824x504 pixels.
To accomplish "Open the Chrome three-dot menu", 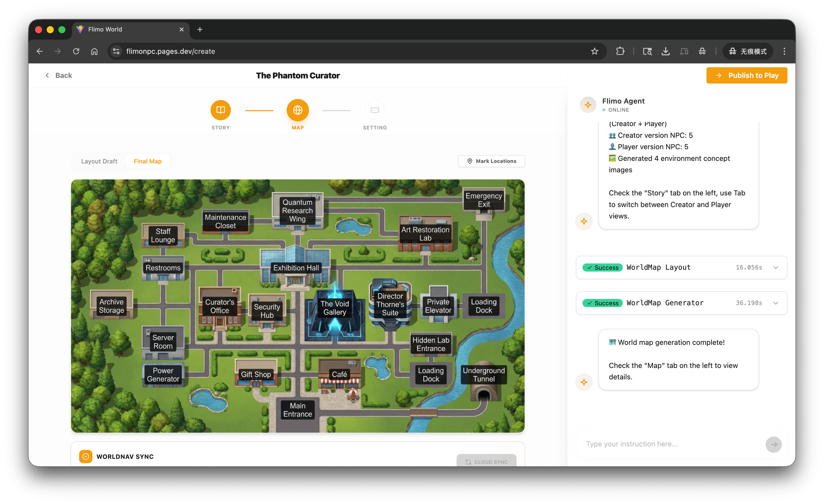I will pyautogui.click(x=784, y=51).
